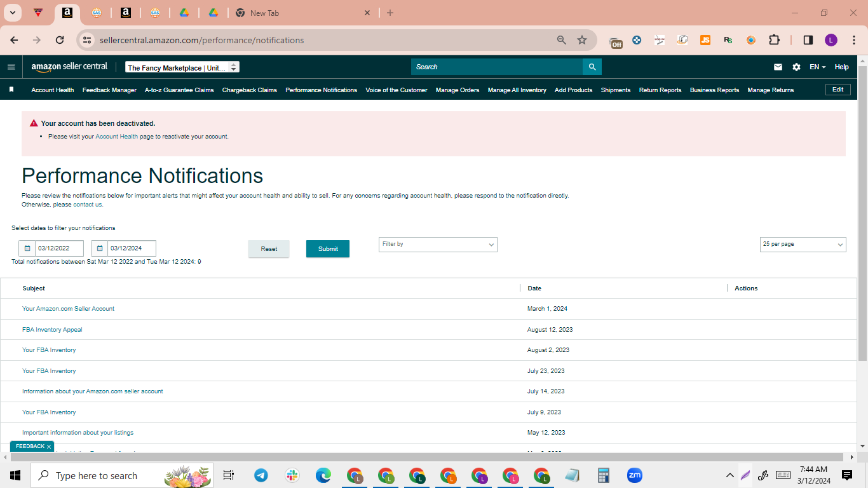Open Calculator from the taskbar
Screen dimensions: 868x488
[x=604, y=475]
